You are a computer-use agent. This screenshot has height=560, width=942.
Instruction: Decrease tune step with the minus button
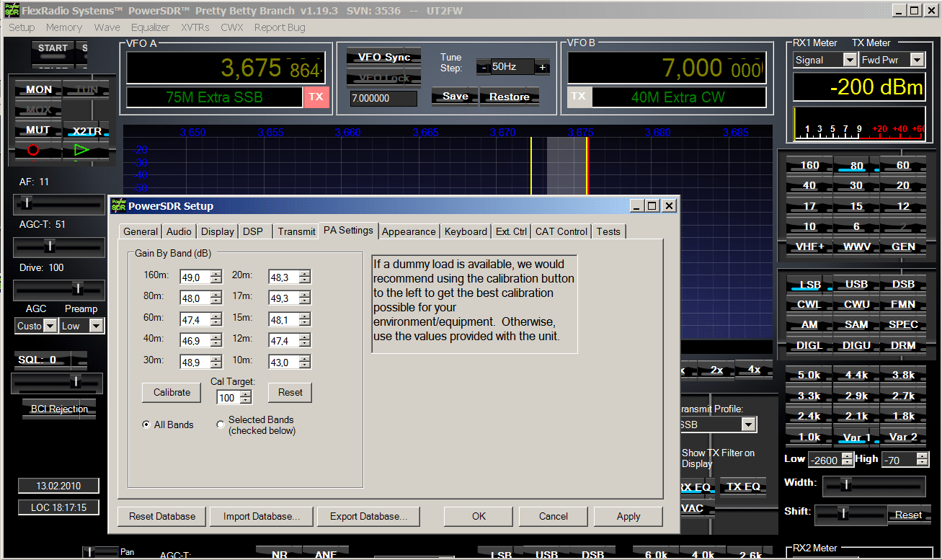point(483,68)
